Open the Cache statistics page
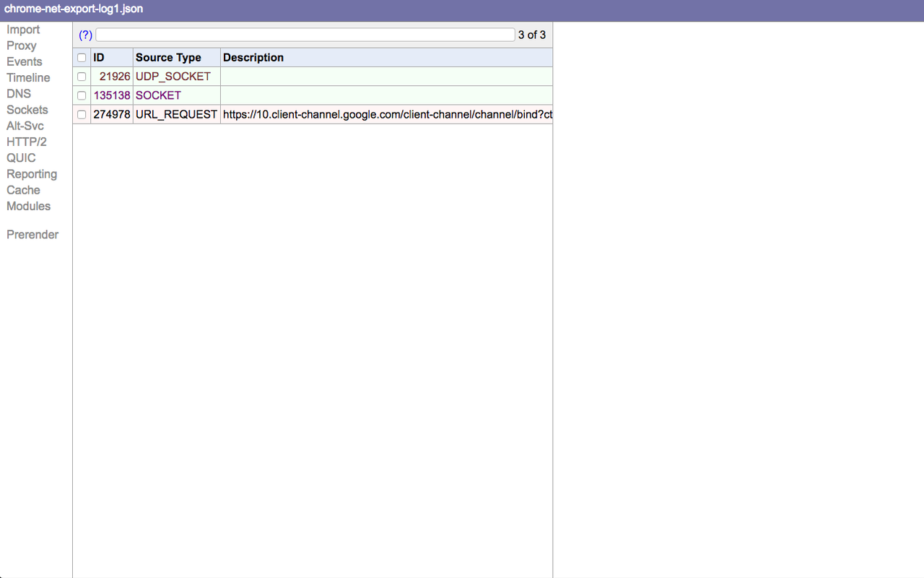The width and height of the screenshot is (924, 578). click(23, 189)
